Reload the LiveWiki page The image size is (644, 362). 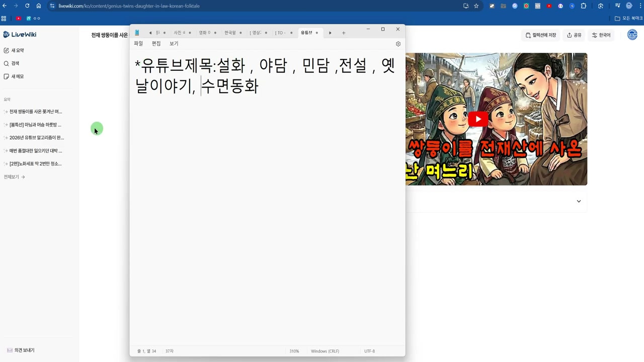pyautogui.click(x=27, y=6)
